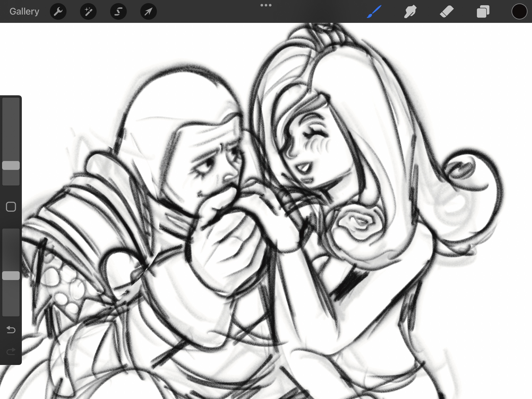Select the Eraser tool
The image size is (532, 399).
point(447,11)
